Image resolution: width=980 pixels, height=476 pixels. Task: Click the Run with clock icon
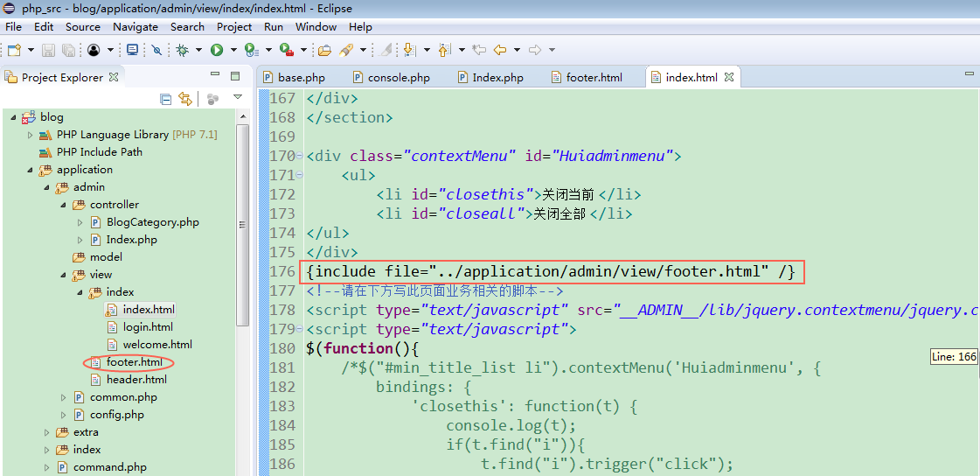251,50
